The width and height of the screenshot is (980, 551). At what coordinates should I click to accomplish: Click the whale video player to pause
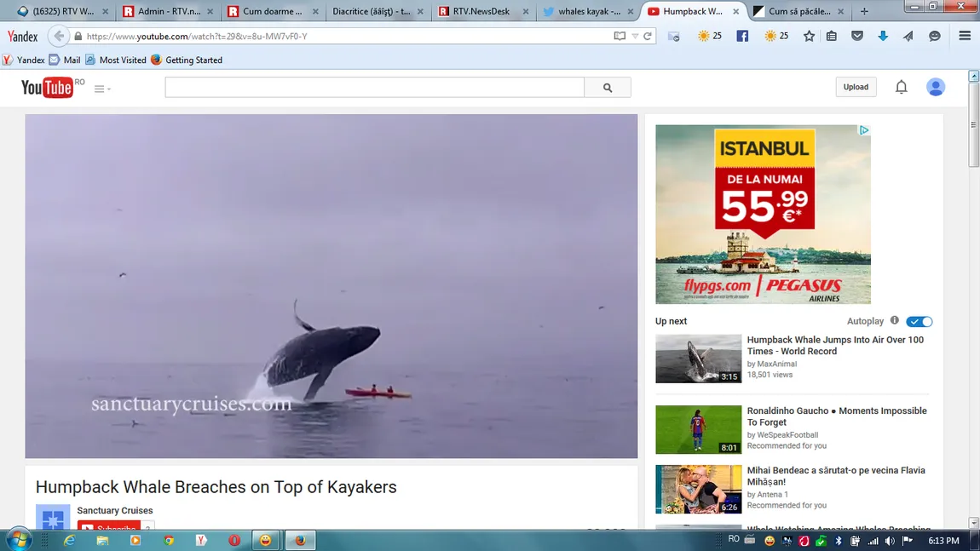pos(331,286)
